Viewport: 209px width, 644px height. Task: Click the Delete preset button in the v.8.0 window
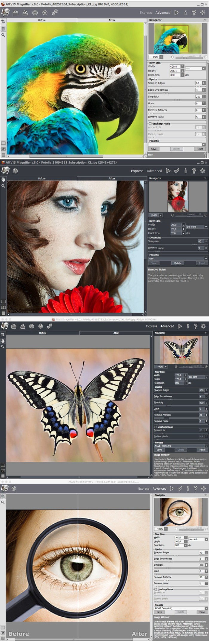coord(178,263)
